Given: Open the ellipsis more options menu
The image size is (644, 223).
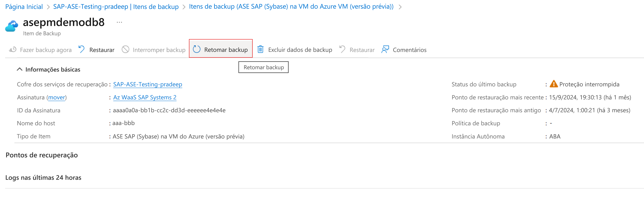Looking at the screenshot, I should point(119,22).
